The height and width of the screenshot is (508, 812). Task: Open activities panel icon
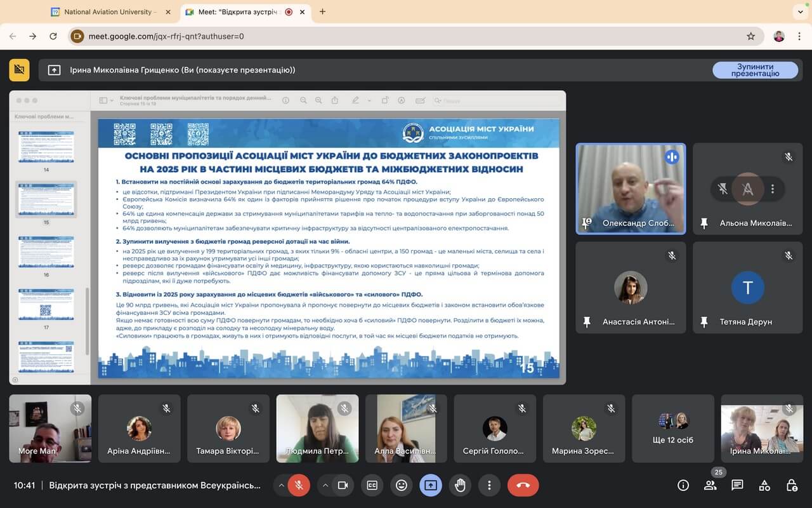tap(764, 485)
